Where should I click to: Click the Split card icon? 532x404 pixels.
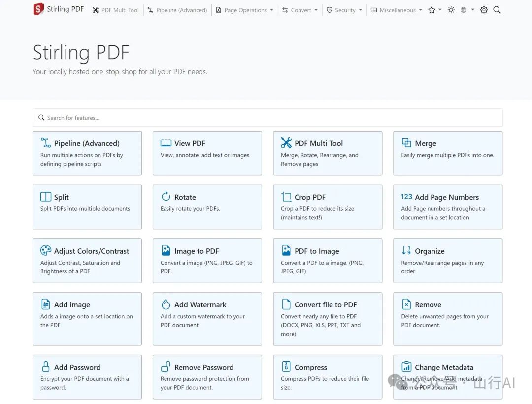click(46, 197)
